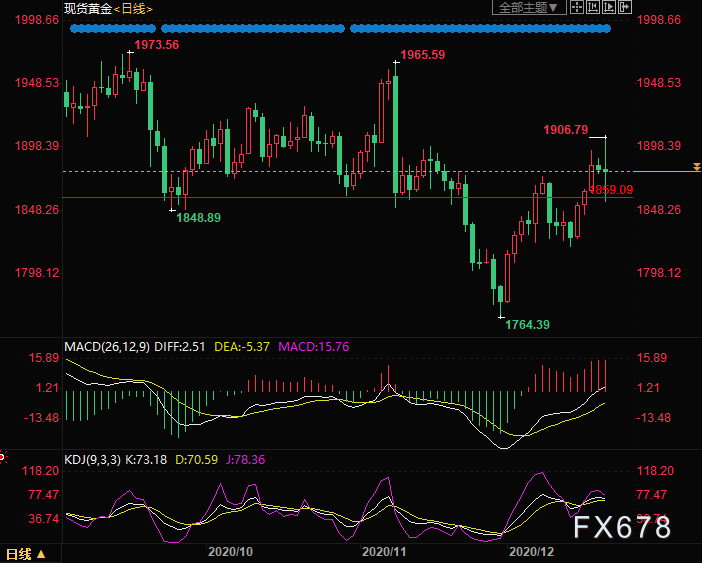
Task: Click the 1848.89 green low price label
Action: point(199,217)
